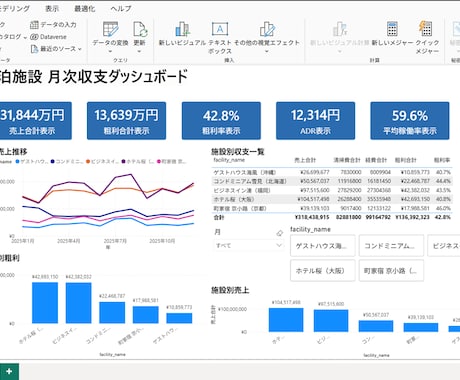Filter by コンドミニアム… facility button

[391, 246]
